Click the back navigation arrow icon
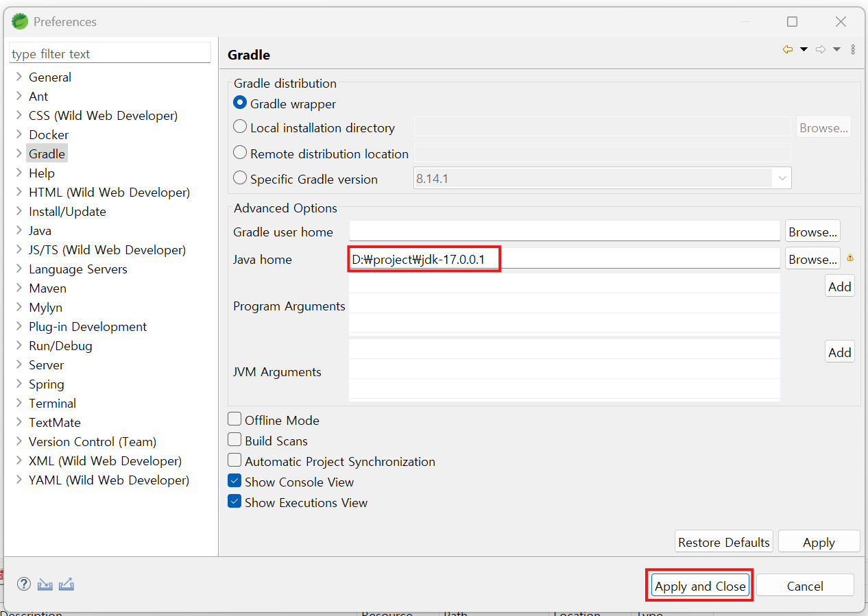This screenshot has width=868, height=616. point(788,49)
